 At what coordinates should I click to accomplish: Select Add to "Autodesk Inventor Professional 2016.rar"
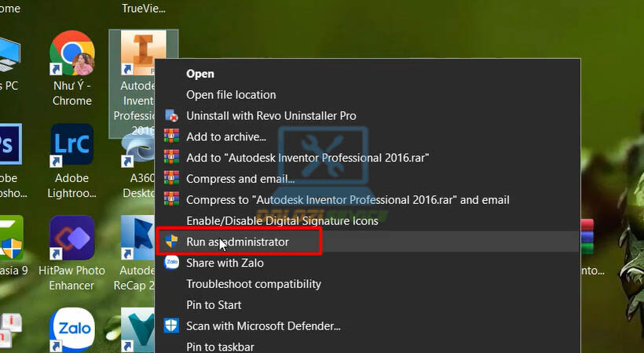(307, 158)
